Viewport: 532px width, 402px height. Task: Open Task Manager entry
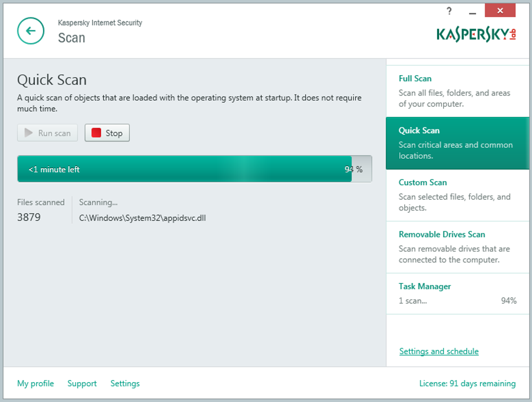click(x=457, y=293)
